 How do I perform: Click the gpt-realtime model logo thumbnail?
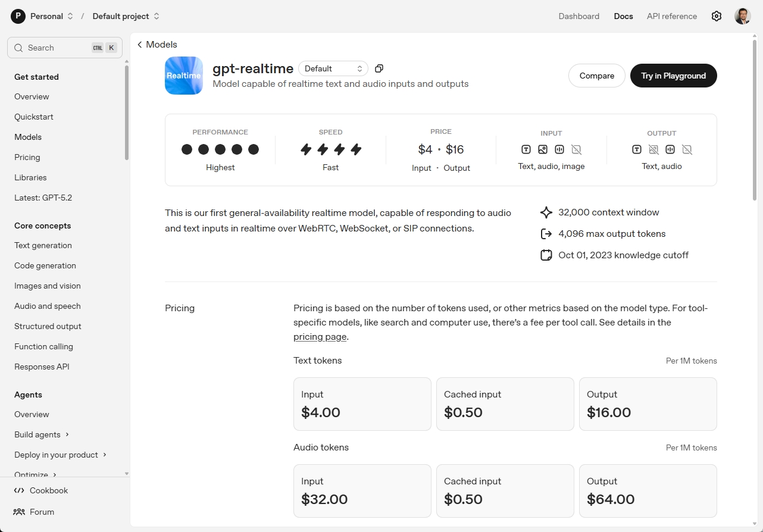(x=184, y=76)
